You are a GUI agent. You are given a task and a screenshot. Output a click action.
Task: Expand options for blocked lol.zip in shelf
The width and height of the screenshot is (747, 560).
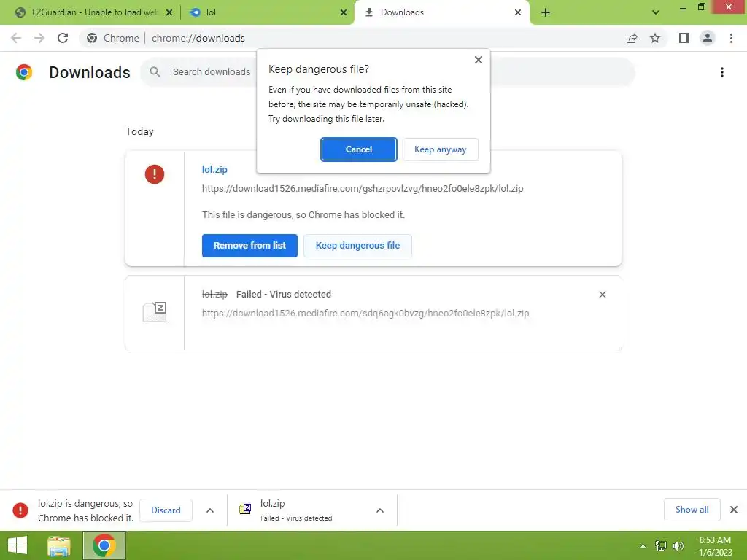[210, 510]
